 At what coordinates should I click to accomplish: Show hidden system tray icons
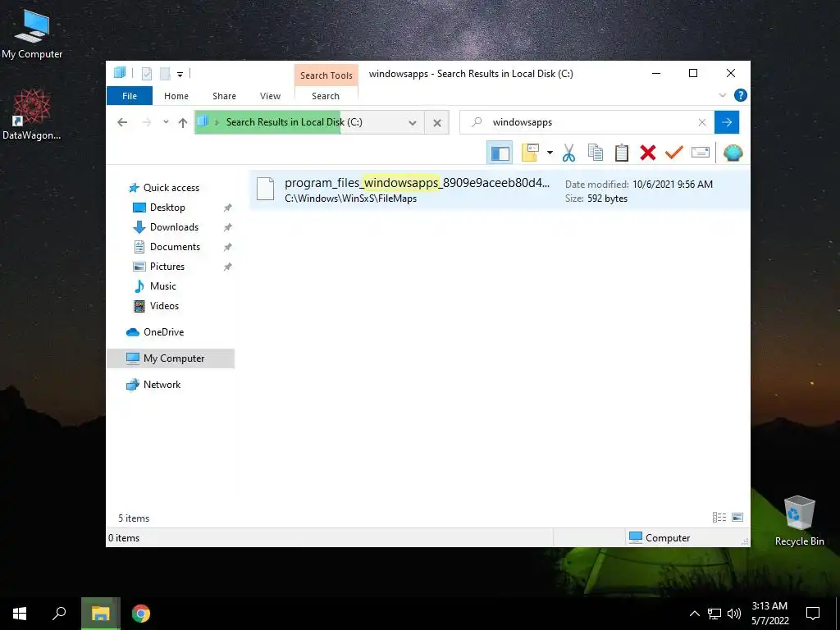pyautogui.click(x=694, y=614)
